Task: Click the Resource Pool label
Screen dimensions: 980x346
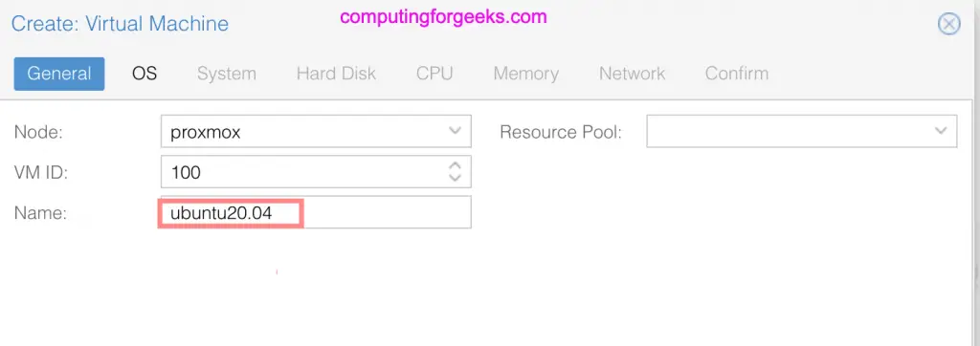Action: [x=561, y=133]
